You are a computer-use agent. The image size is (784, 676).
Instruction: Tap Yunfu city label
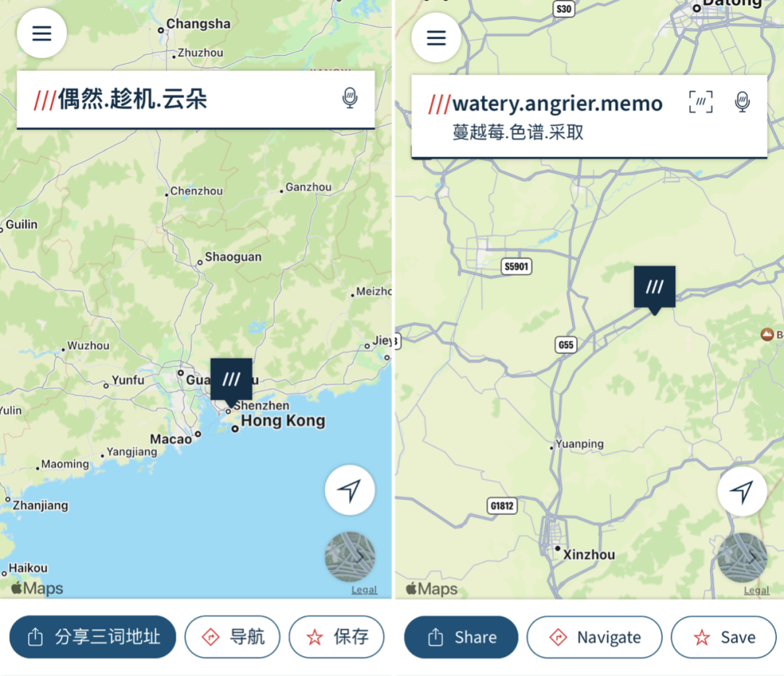pyautogui.click(x=128, y=380)
